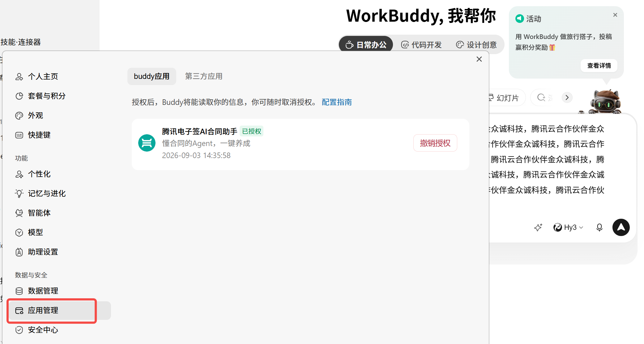Click the 数据管理 database icon
This screenshot has height=344, width=644.
coord(19,291)
